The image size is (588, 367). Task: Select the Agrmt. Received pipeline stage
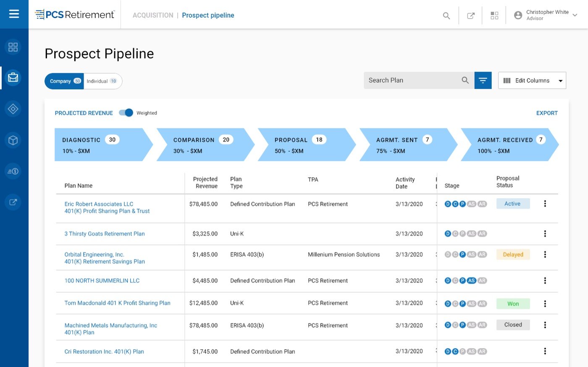tap(510, 145)
